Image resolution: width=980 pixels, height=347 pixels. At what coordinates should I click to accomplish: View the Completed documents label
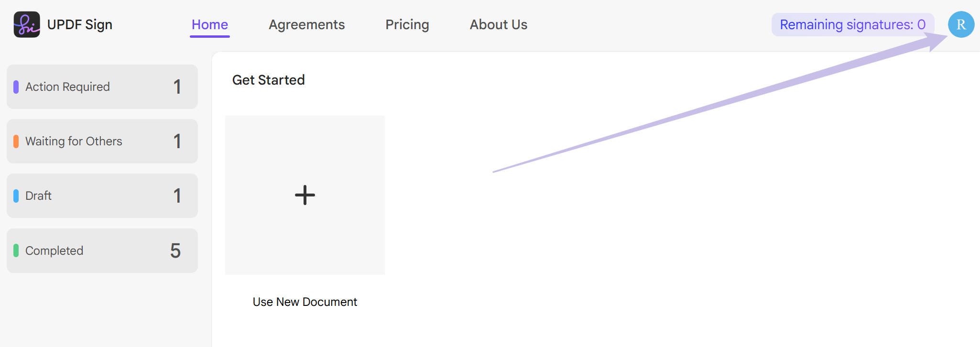coord(54,250)
